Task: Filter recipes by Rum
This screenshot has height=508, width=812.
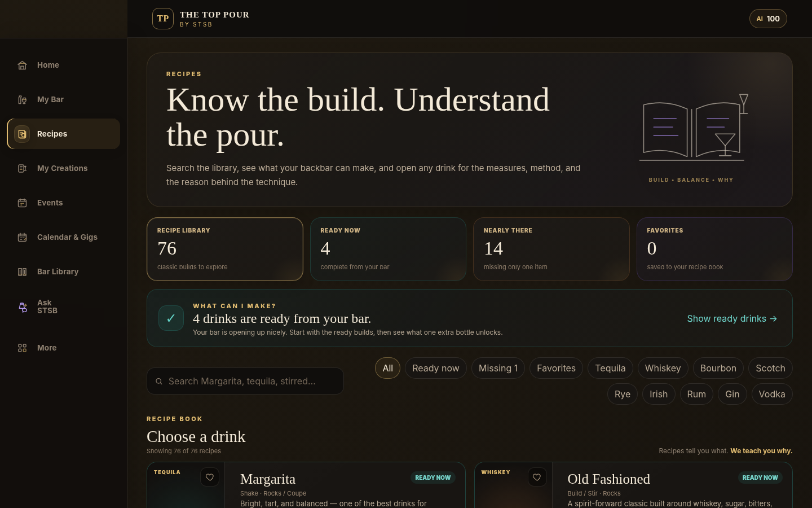Action: pos(696,394)
